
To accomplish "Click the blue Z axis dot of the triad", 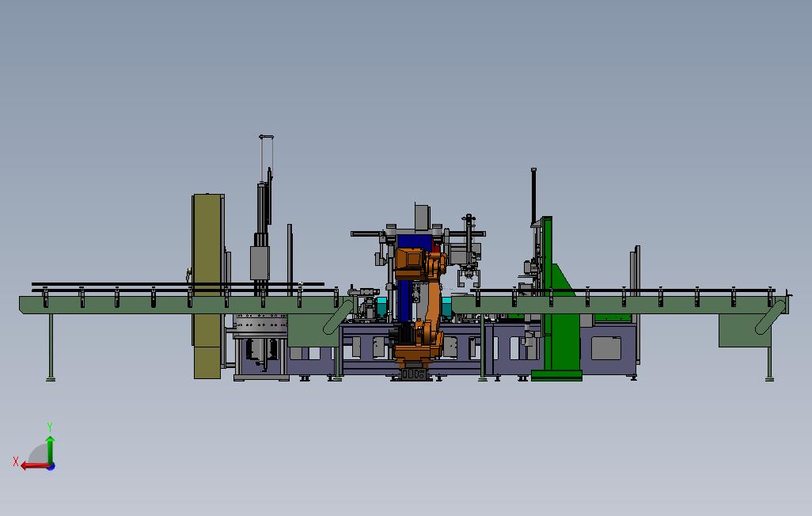I will [51, 466].
